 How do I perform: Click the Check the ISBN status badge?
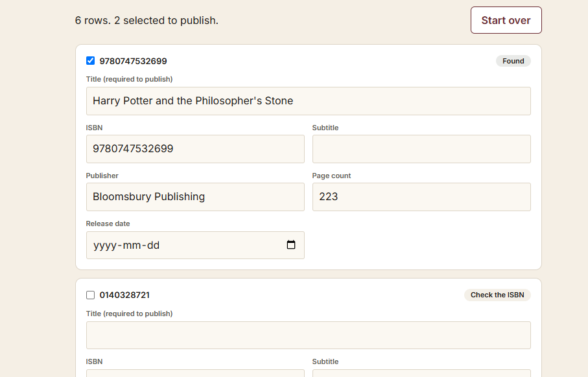pos(497,295)
